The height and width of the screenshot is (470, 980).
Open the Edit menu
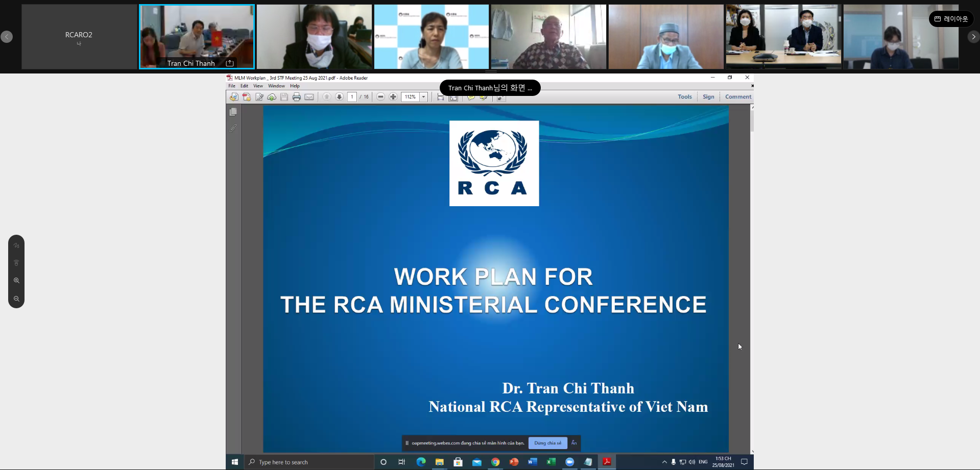point(244,86)
